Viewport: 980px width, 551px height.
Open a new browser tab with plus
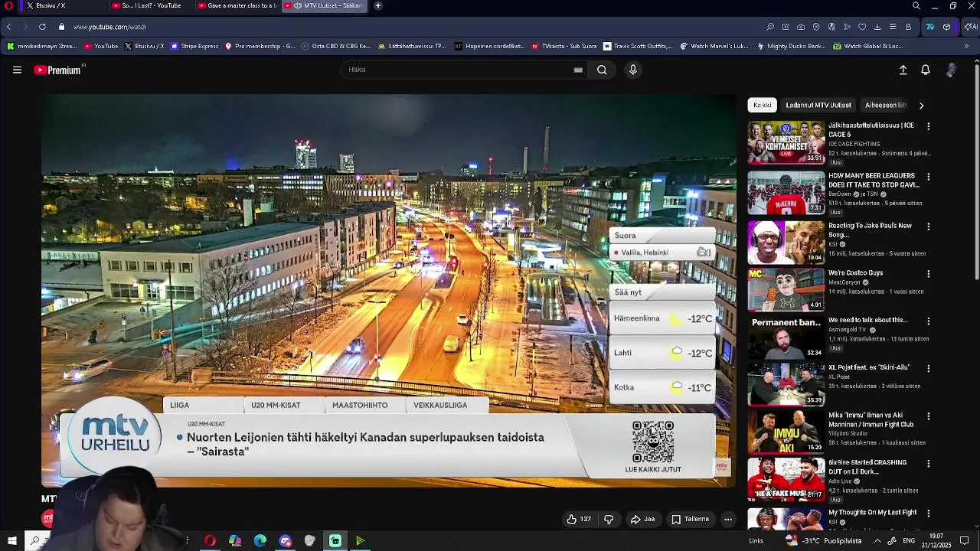point(378,5)
